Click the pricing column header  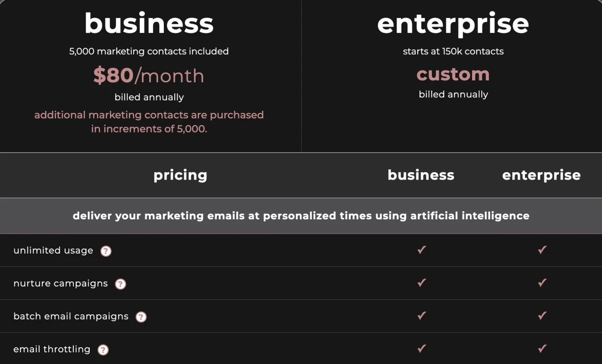coord(180,175)
